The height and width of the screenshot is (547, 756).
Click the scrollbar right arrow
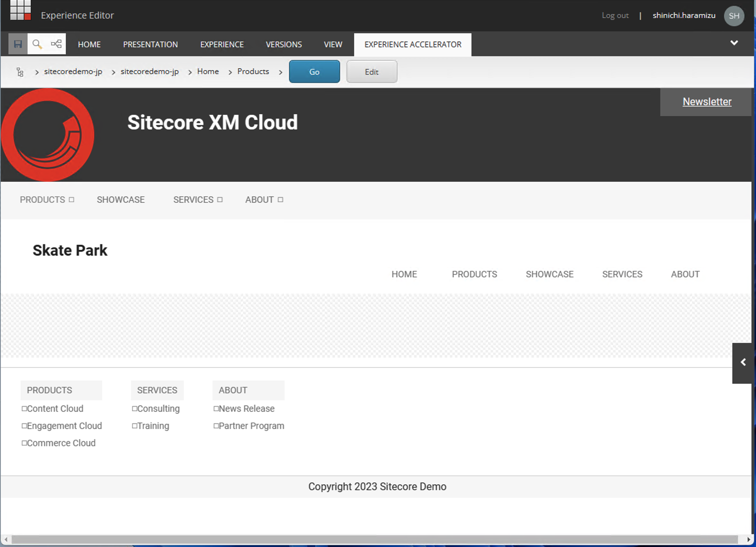pos(748,539)
